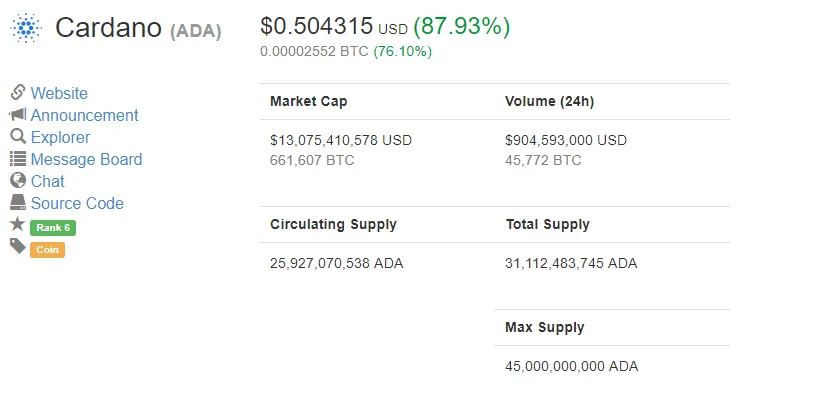This screenshot has width=816, height=405.
Task: Click the orange Coin badge
Action: tap(47, 250)
